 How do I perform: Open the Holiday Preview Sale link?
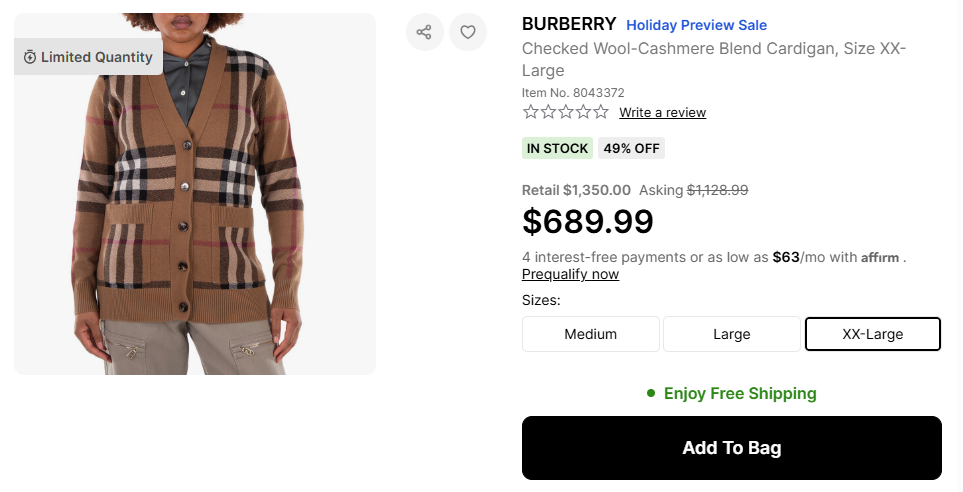click(x=696, y=25)
